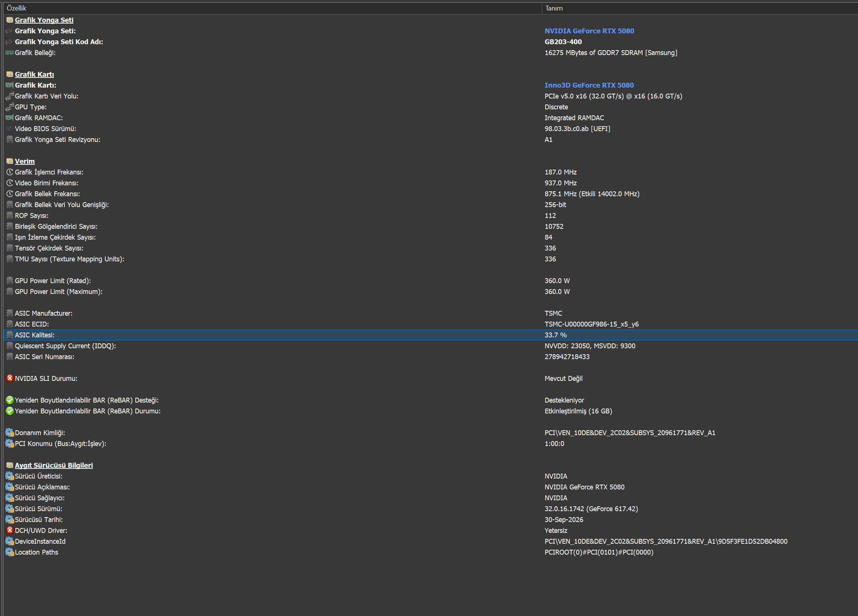Click the chip icon beside ROP Sayısı
Image resolution: width=858 pixels, height=616 pixels.
pyautogui.click(x=10, y=216)
